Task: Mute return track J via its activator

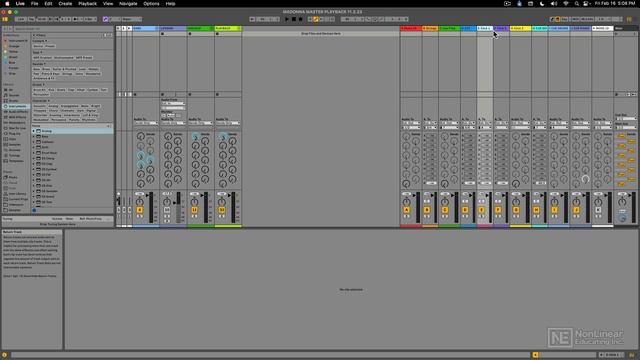Action: [576, 210]
